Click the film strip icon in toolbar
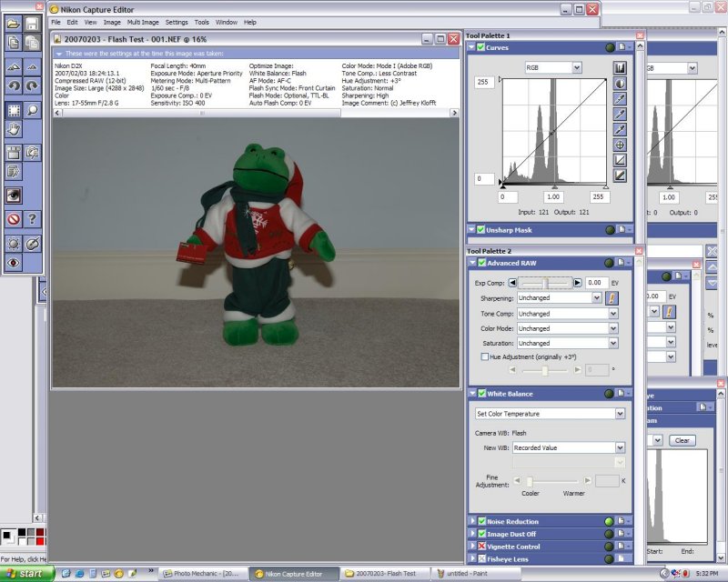The image size is (728, 582). 14,152
